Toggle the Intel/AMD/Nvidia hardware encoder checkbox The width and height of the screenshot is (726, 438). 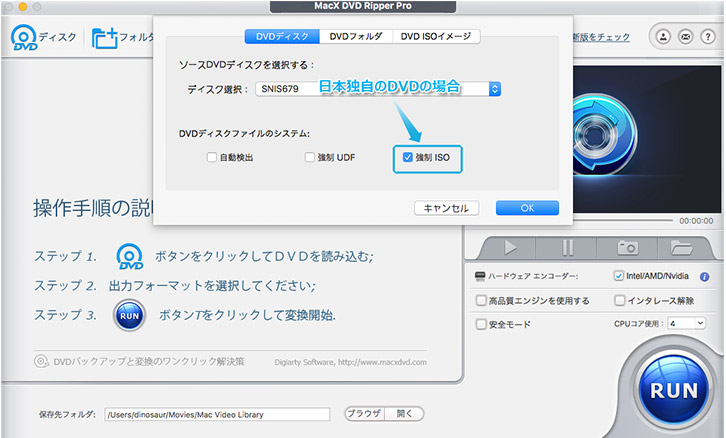click(619, 276)
